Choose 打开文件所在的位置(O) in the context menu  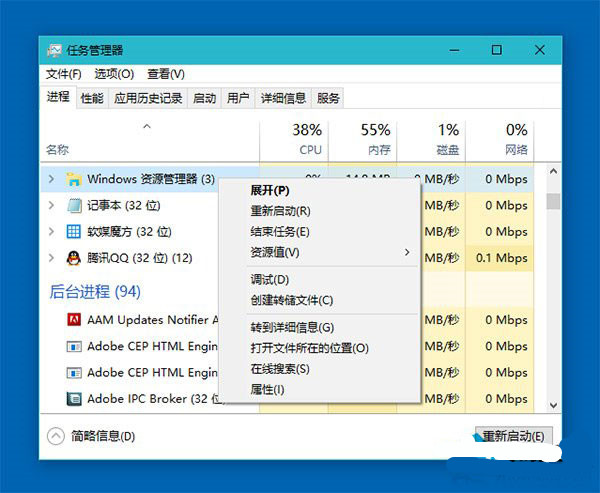pyautogui.click(x=320, y=348)
